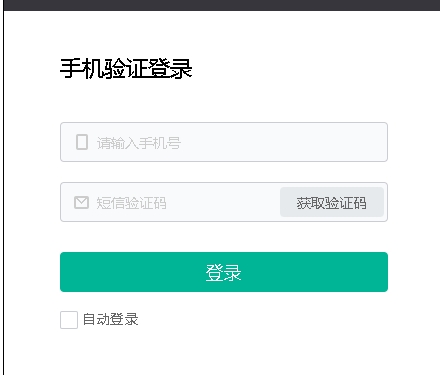Click the 自动登录 label text
The width and height of the screenshot is (440, 375).
coord(110,319)
